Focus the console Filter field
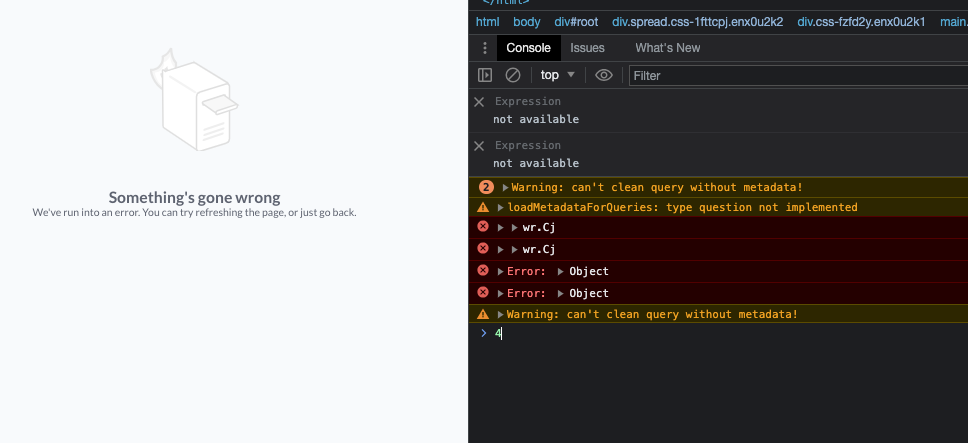968x443 pixels. [798, 76]
